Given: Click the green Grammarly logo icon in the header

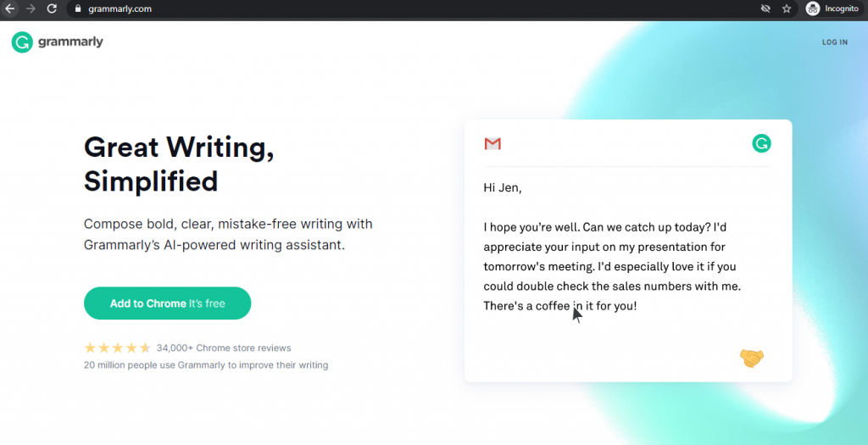Looking at the screenshot, I should [22, 42].
